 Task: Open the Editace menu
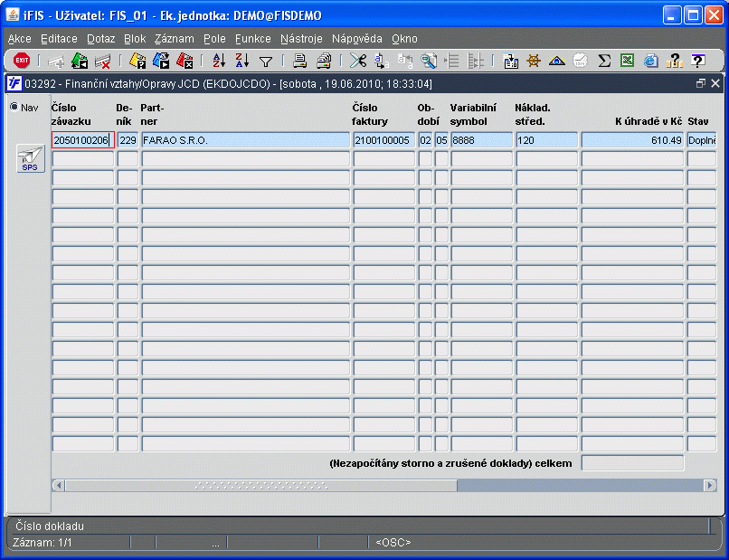[x=59, y=39]
